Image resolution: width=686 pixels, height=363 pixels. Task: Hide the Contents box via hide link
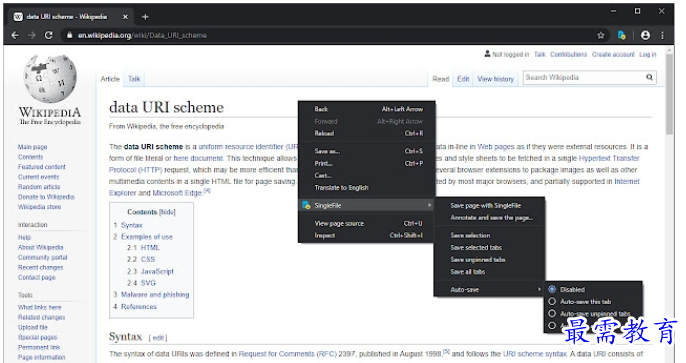(x=167, y=212)
